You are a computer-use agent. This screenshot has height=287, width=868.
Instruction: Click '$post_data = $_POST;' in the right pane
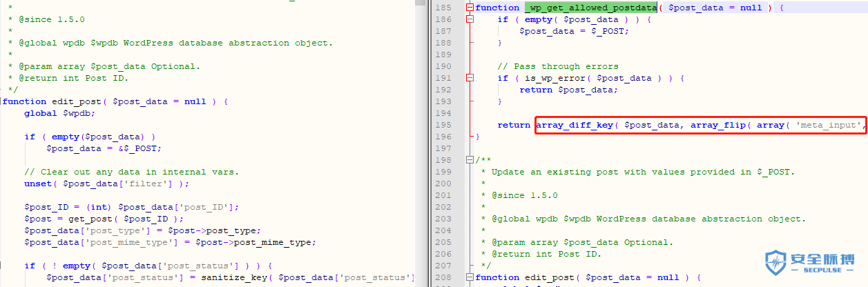point(574,31)
